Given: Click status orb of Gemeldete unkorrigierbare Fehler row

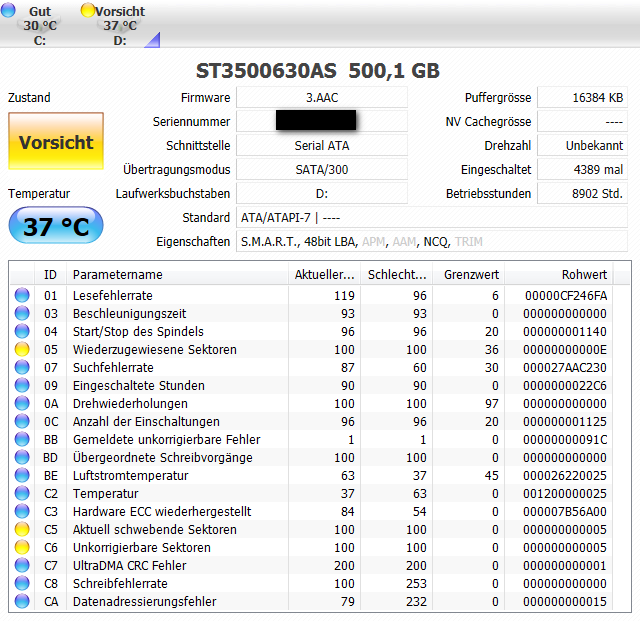Looking at the screenshot, I should (x=22, y=439).
